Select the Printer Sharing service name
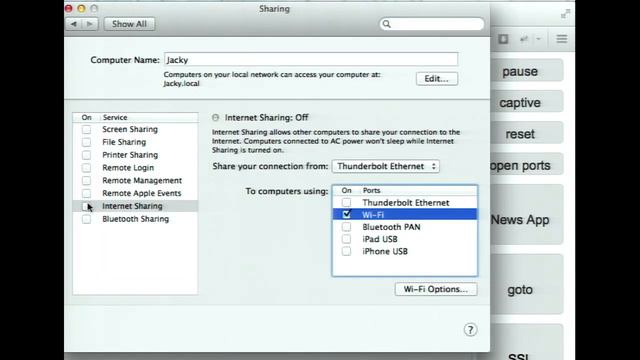This screenshot has width=640, height=360. tap(130, 155)
